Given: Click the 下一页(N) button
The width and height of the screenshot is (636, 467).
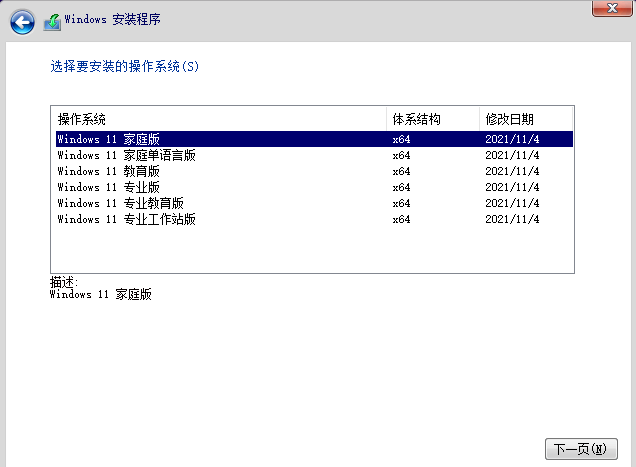Looking at the screenshot, I should 581,449.
